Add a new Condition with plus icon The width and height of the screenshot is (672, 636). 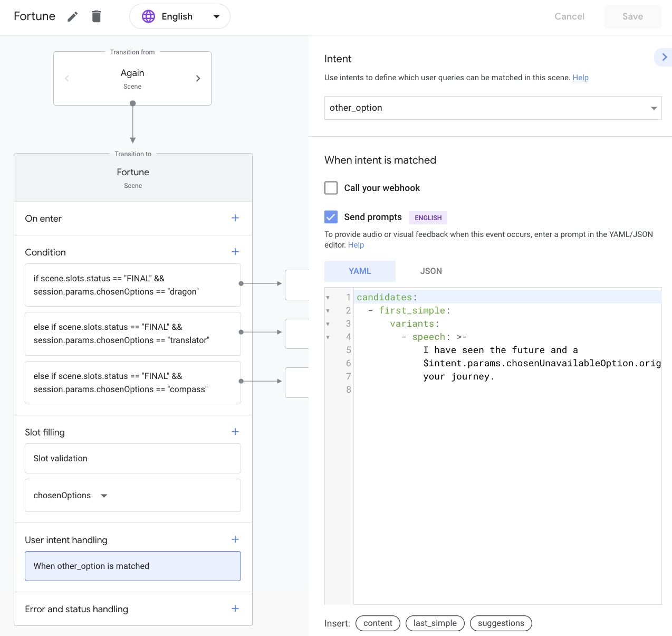pyautogui.click(x=235, y=252)
